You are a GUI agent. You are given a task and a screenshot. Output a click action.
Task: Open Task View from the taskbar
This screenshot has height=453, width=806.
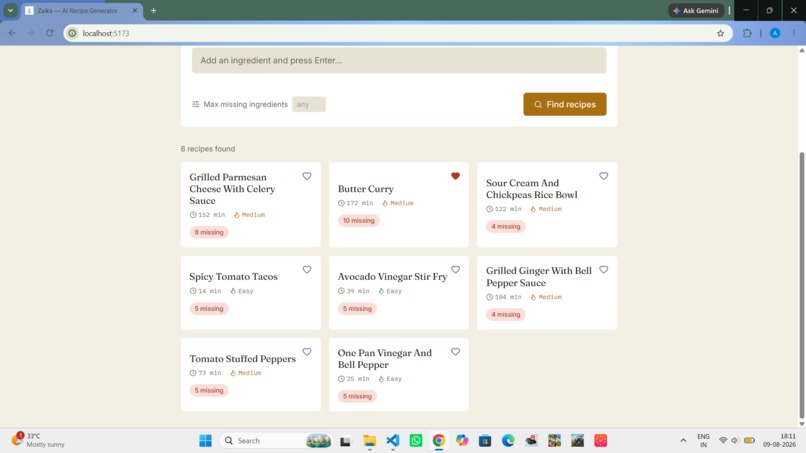(345, 441)
